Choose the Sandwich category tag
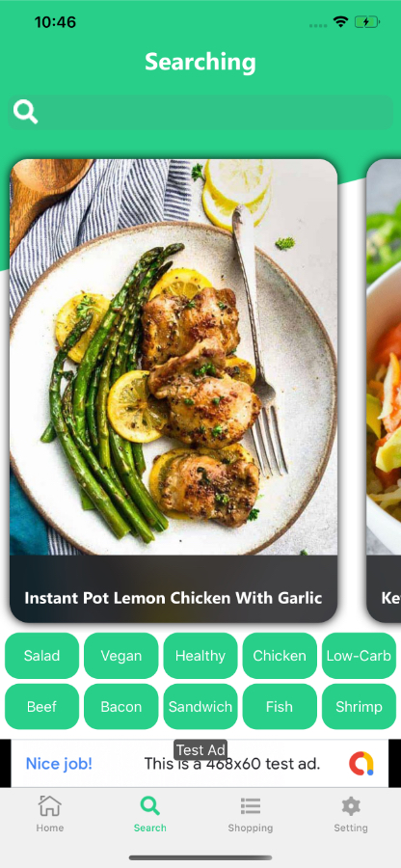401x868 pixels. tap(200, 706)
